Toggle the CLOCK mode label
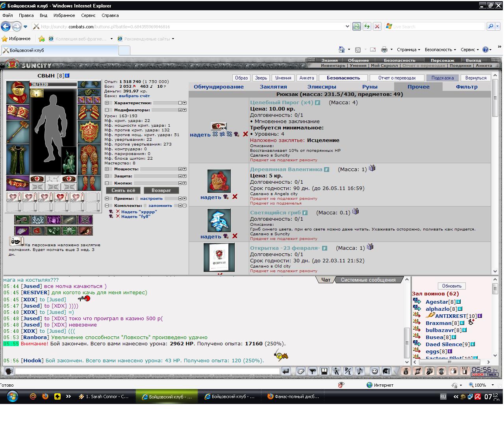 (x=478, y=375)
